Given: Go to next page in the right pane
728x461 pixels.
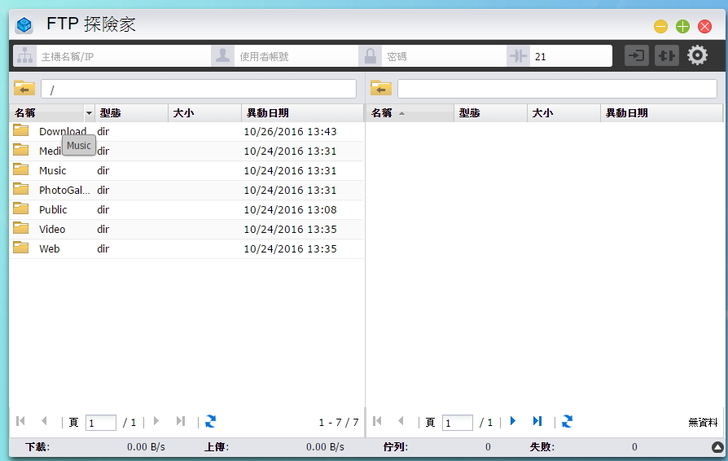Looking at the screenshot, I should [x=513, y=422].
